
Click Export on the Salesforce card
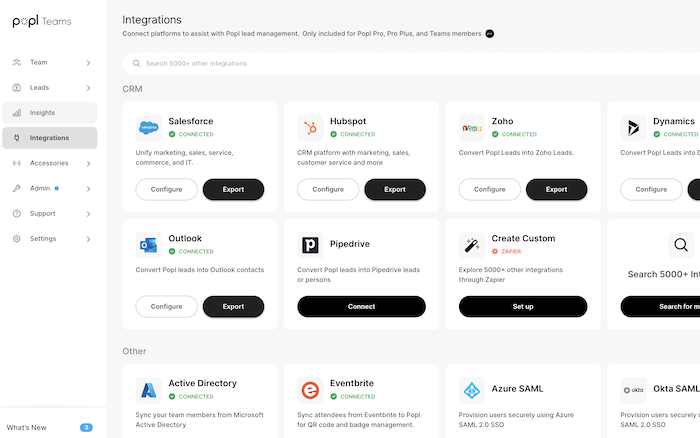[233, 189]
